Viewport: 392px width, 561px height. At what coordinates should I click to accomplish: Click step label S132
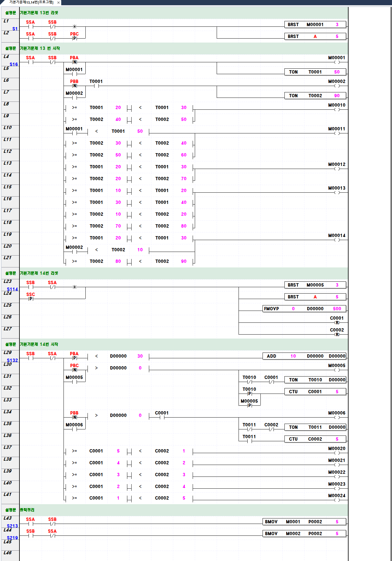pyautogui.click(x=12, y=360)
